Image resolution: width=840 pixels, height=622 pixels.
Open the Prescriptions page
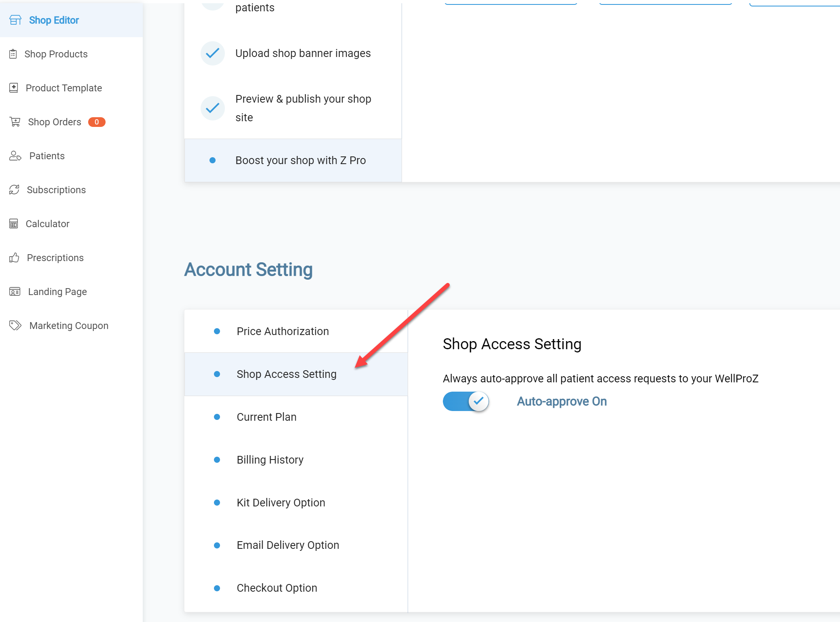tap(71, 257)
